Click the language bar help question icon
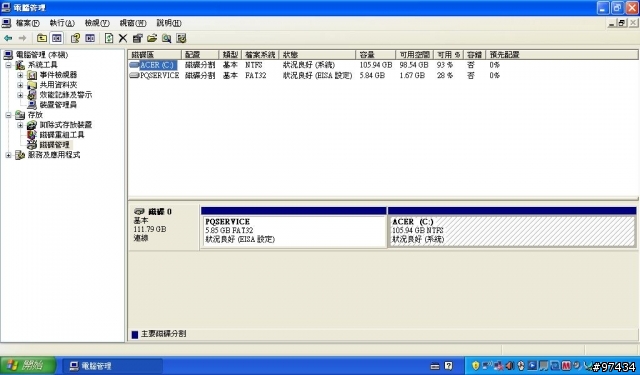Screen dimensions: 640x375 [449, 366]
